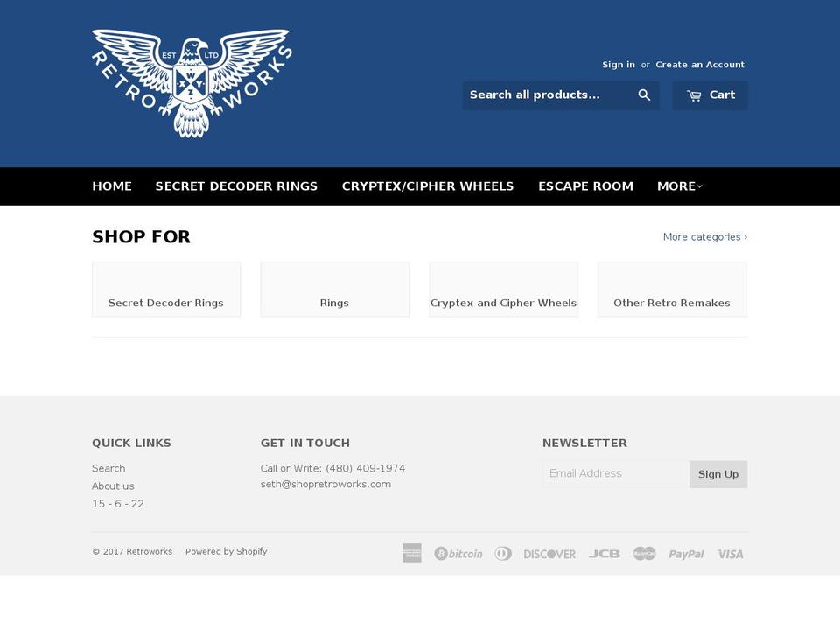Open the shopping Cart
This screenshot has height=630, width=840.
[710, 94]
